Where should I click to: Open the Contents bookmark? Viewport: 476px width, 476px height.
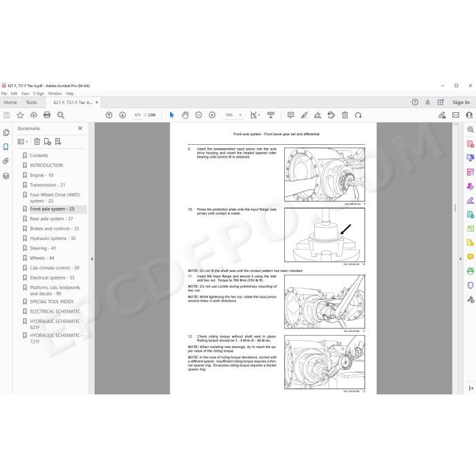click(39, 156)
